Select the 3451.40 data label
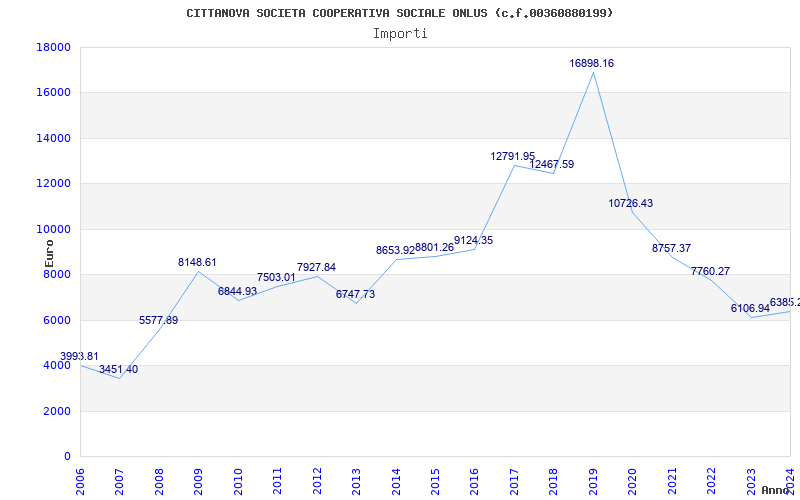Viewport: 800px width, 500px height. (x=118, y=369)
